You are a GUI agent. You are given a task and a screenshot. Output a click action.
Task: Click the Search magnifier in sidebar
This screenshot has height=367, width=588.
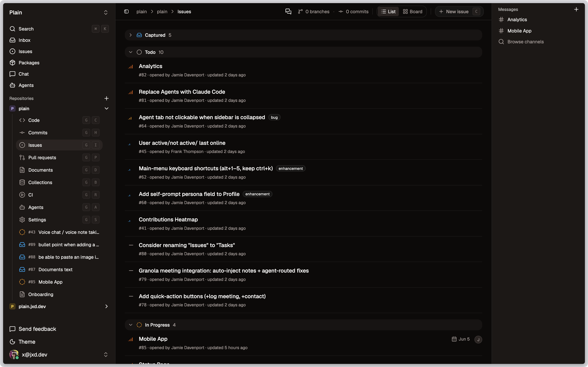point(12,29)
